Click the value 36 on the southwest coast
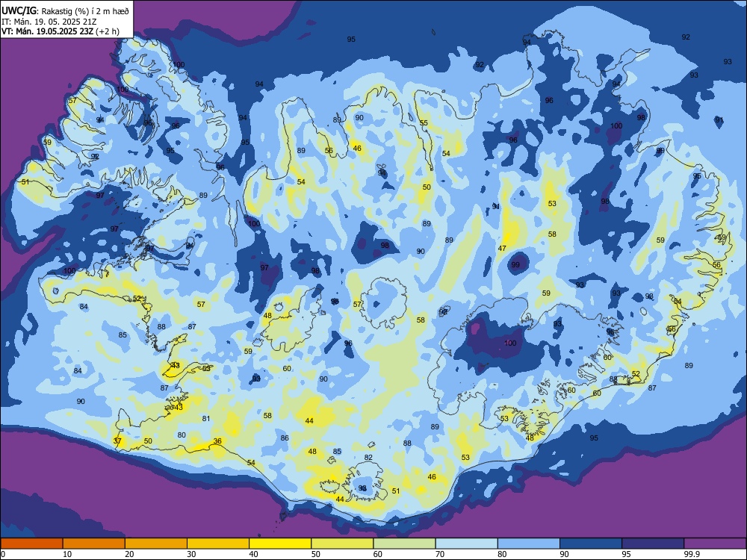This screenshot has height=560, width=747. click(x=217, y=441)
